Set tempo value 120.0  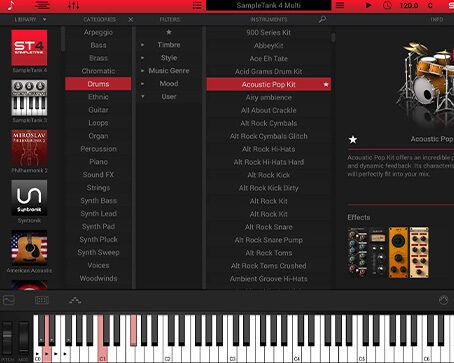point(409,6)
